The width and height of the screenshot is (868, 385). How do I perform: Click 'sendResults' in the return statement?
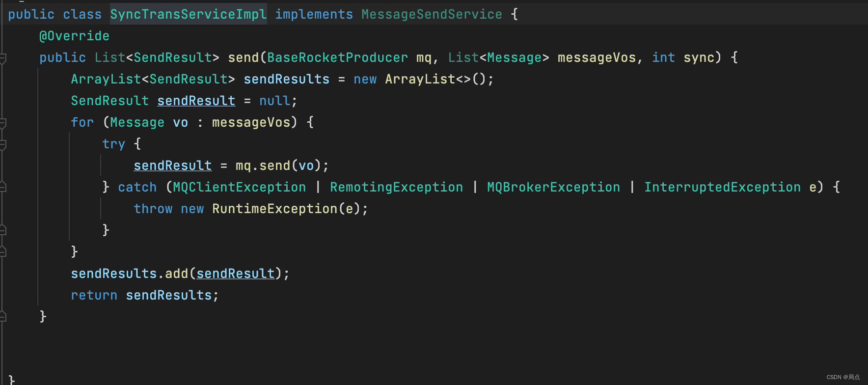coord(169,295)
